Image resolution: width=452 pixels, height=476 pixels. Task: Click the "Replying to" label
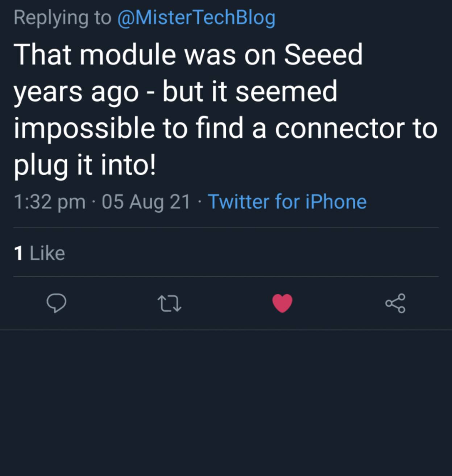pos(62,17)
